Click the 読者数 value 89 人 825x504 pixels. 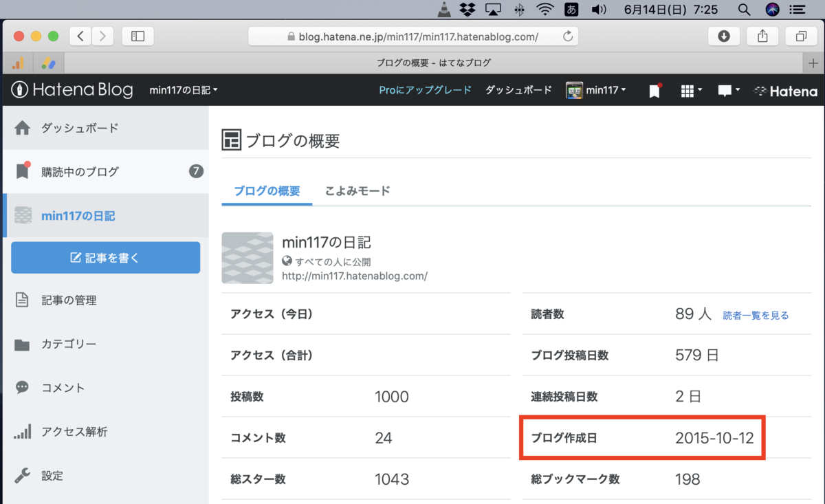pyautogui.click(x=694, y=314)
